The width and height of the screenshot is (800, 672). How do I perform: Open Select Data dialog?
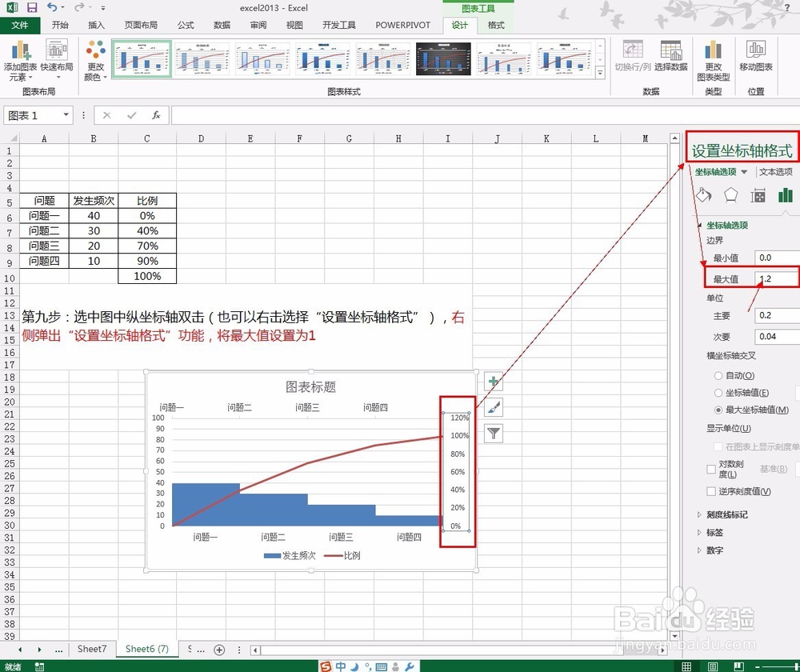click(x=671, y=56)
